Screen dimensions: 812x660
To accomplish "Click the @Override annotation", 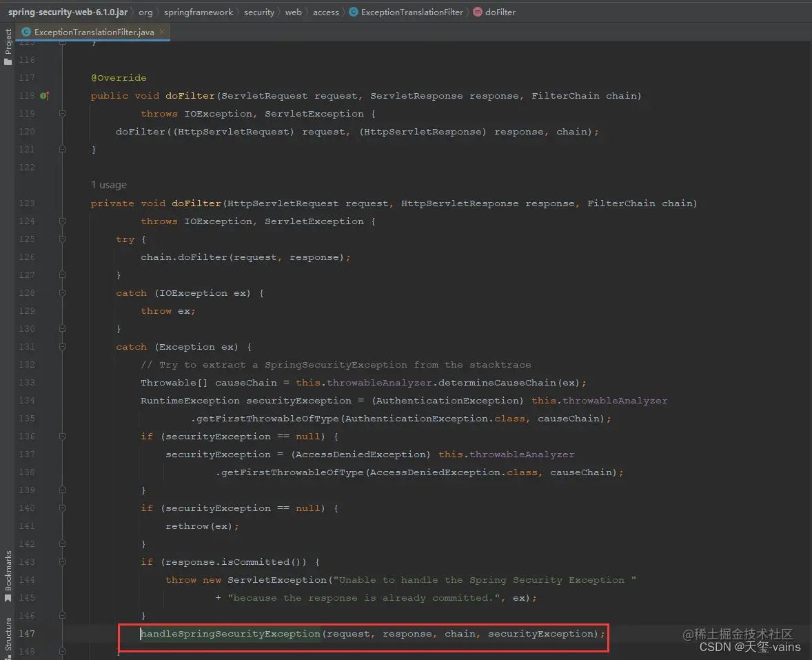I will point(119,78).
